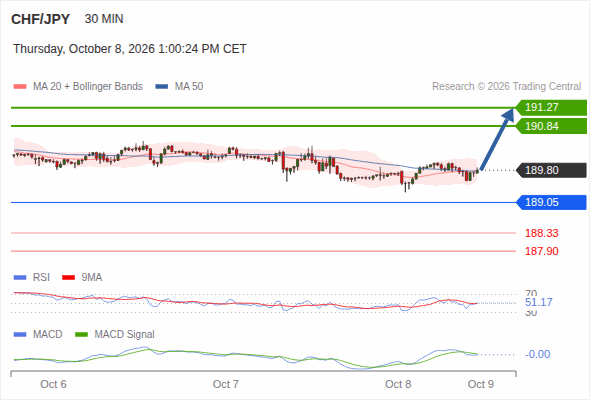Click the date and time line: Thursday, October 8, 2026
Image resolution: width=590 pixels, height=400 pixels.
(x=130, y=49)
